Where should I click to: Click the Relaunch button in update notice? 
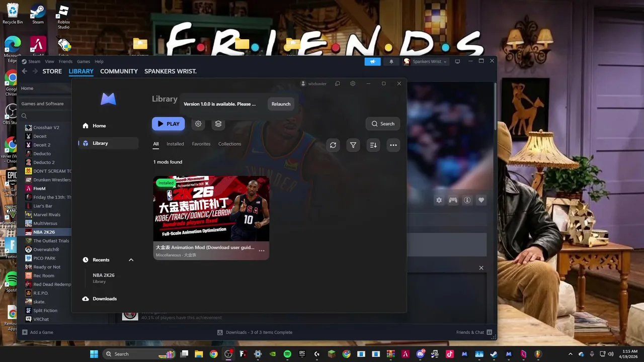[x=281, y=104]
